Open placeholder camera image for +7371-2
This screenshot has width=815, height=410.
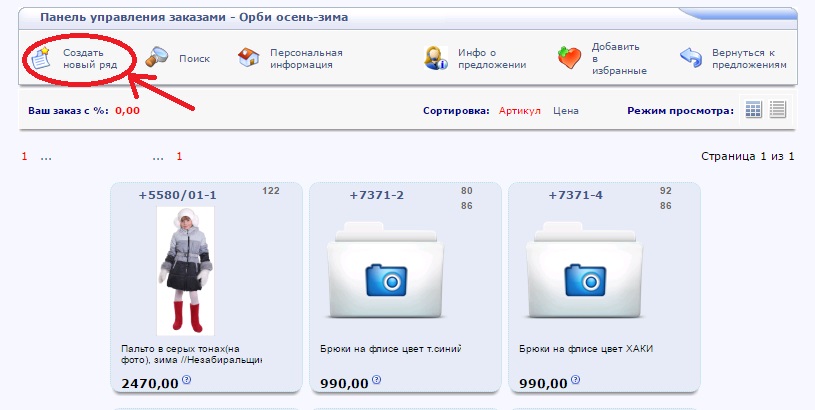[x=385, y=271]
